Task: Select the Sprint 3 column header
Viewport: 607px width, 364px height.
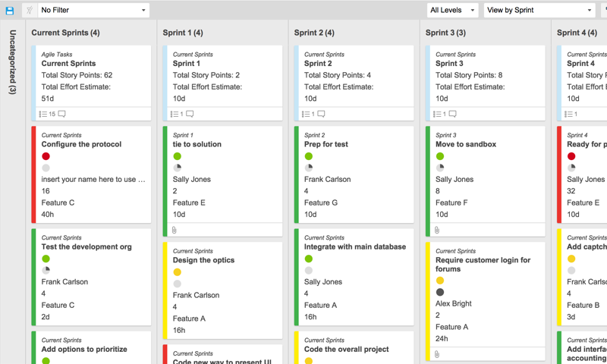Action: click(445, 33)
